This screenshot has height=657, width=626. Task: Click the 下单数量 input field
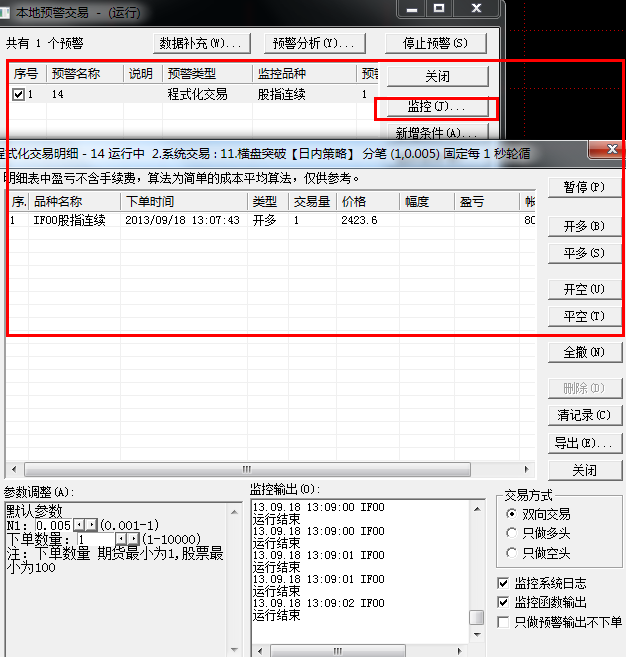(x=96, y=539)
